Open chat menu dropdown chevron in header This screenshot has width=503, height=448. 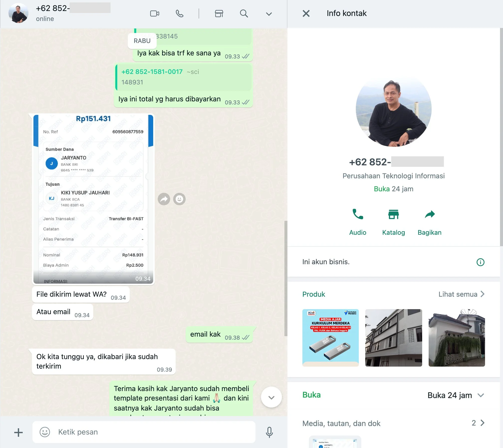coord(269,14)
